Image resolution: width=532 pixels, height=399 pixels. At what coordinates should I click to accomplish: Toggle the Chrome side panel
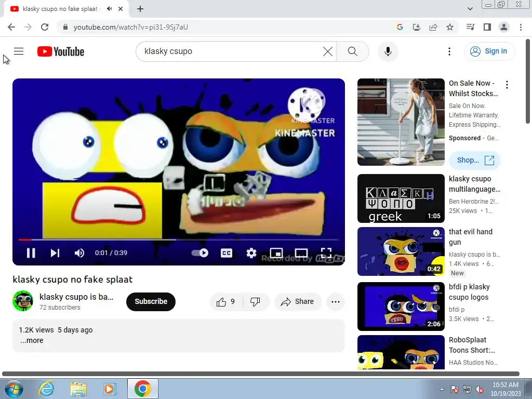point(487,27)
